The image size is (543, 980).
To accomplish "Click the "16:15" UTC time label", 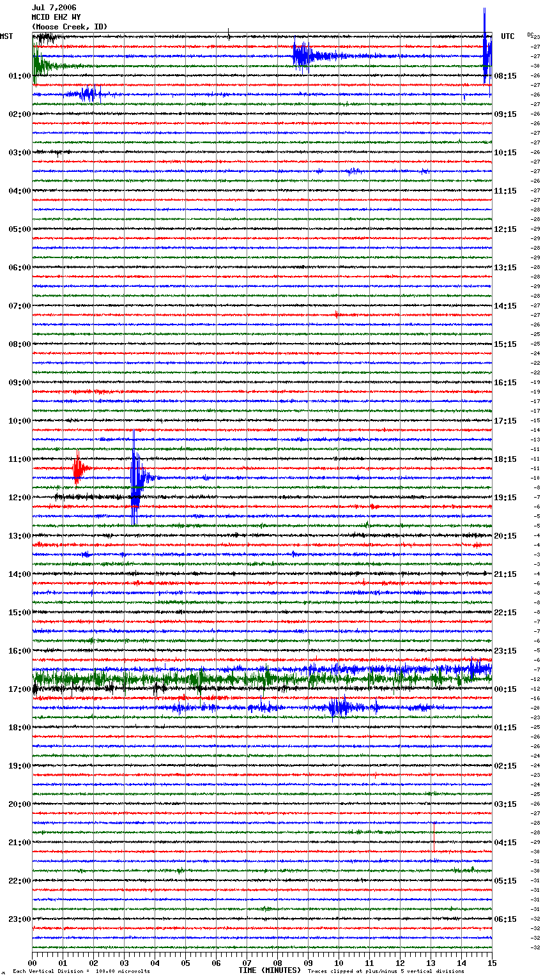I will click(505, 383).
